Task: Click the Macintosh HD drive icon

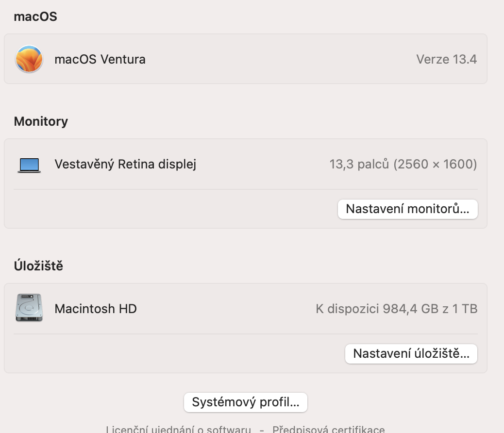Action: tap(29, 308)
